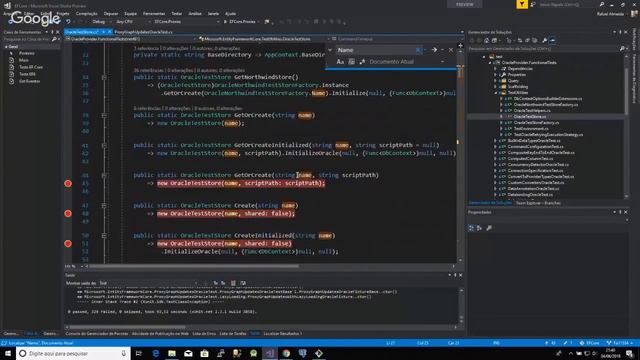
Task: Select OracleTestHelpers.cs in Solution Explorer
Action: [x=532, y=111]
